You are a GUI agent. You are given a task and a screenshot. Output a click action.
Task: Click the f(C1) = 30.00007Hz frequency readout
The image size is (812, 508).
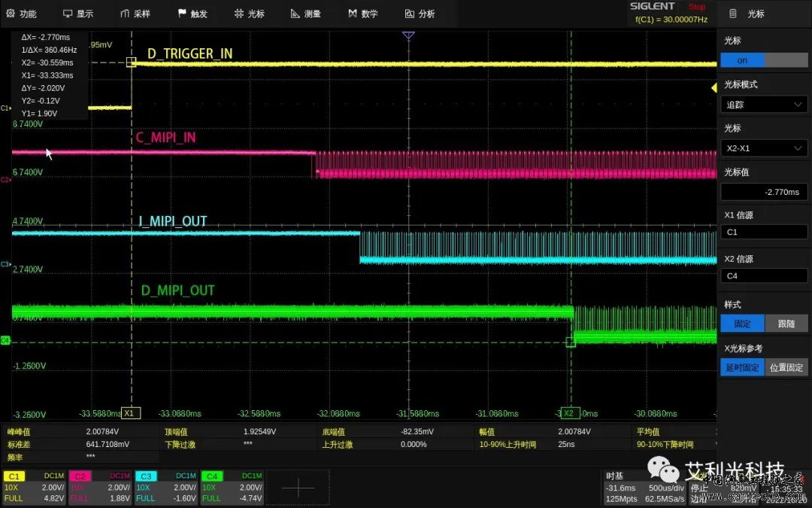tap(671, 20)
